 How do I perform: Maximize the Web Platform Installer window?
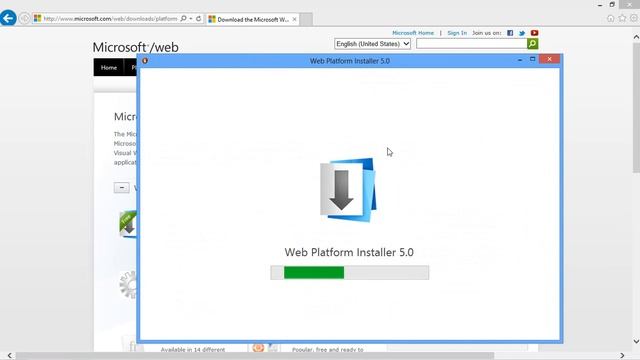click(532, 60)
